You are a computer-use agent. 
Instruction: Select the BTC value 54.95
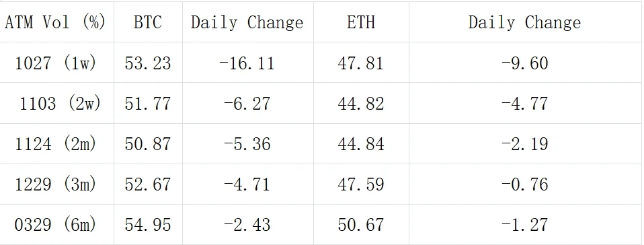coord(148,224)
